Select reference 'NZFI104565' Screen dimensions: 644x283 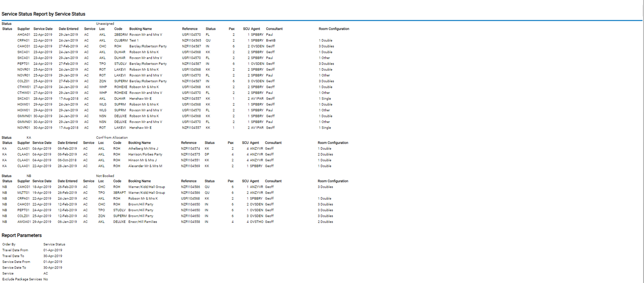(x=192, y=40)
